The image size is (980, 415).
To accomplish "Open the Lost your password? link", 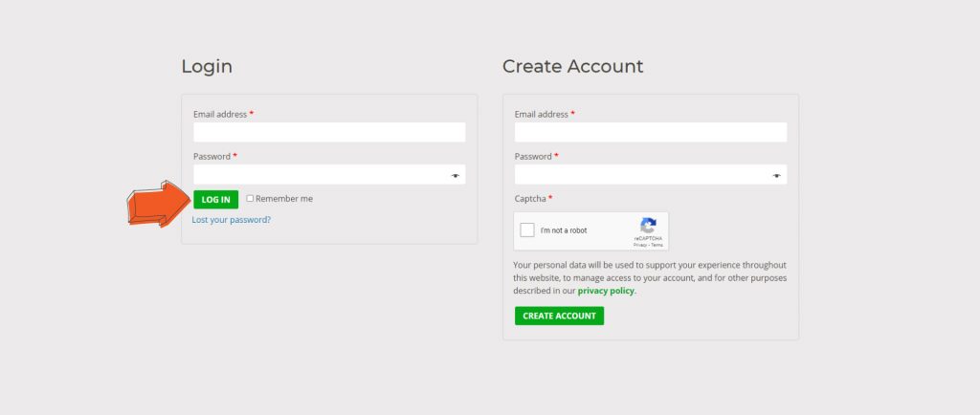I will pyautogui.click(x=231, y=220).
